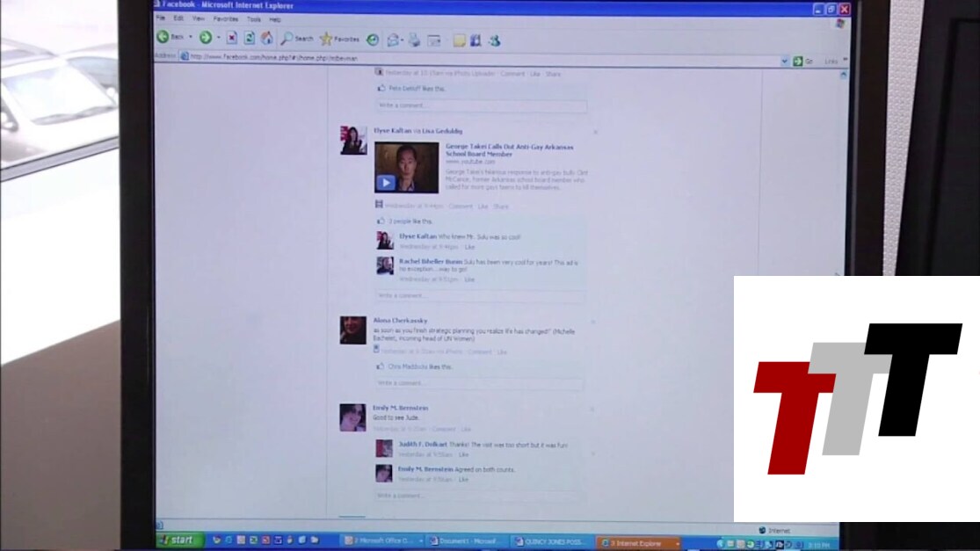This screenshot has height=551, width=980.
Task: Click the IE Back arrow icon
Action: [x=163, y=38]
